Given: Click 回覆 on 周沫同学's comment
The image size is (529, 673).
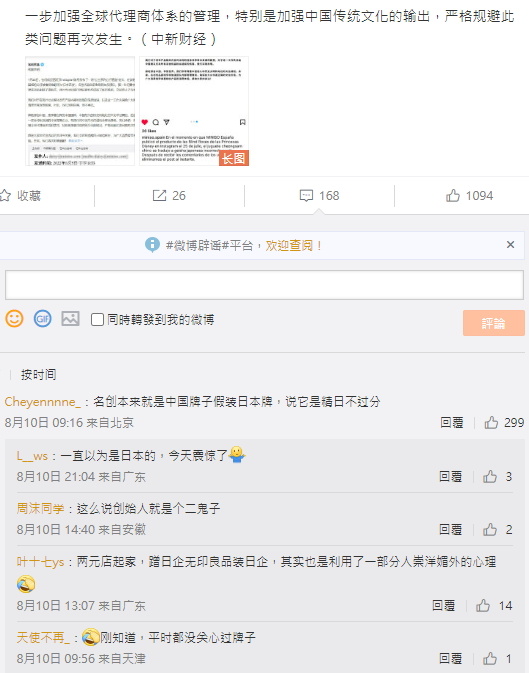Looking at the screenshot, I should (x=450, y=530).
